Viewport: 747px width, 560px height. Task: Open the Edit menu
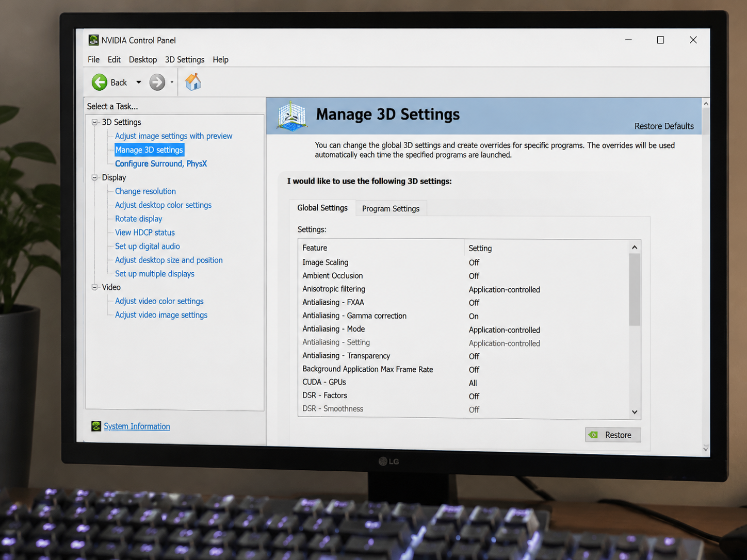coord(114,59)
